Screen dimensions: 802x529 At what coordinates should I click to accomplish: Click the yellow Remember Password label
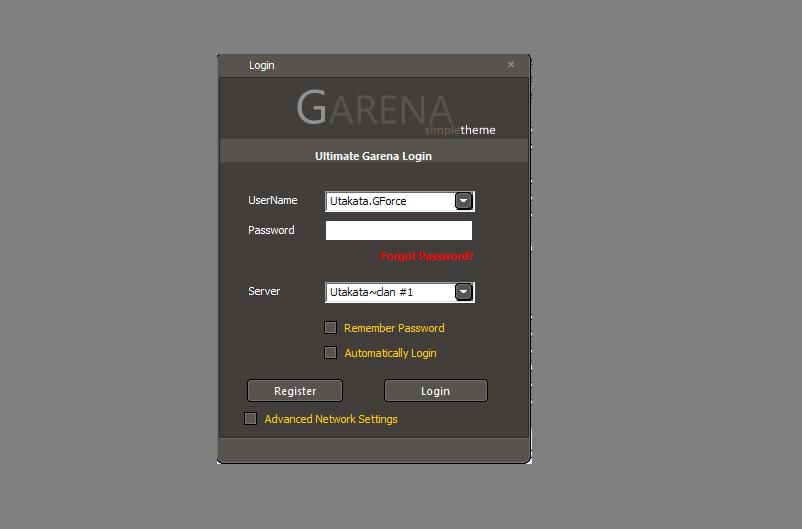(x=394, y=328)
